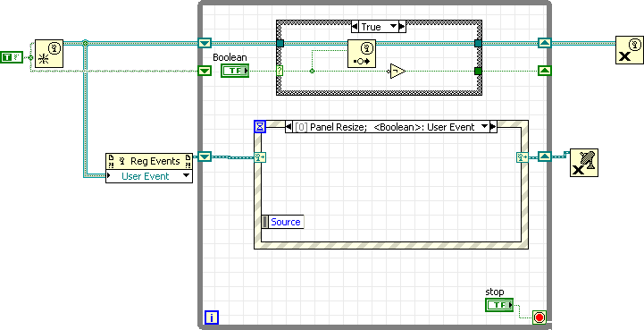Click the Destroy User Event node
The width and height of the screenshot is (644, 330).
point(629,50)
